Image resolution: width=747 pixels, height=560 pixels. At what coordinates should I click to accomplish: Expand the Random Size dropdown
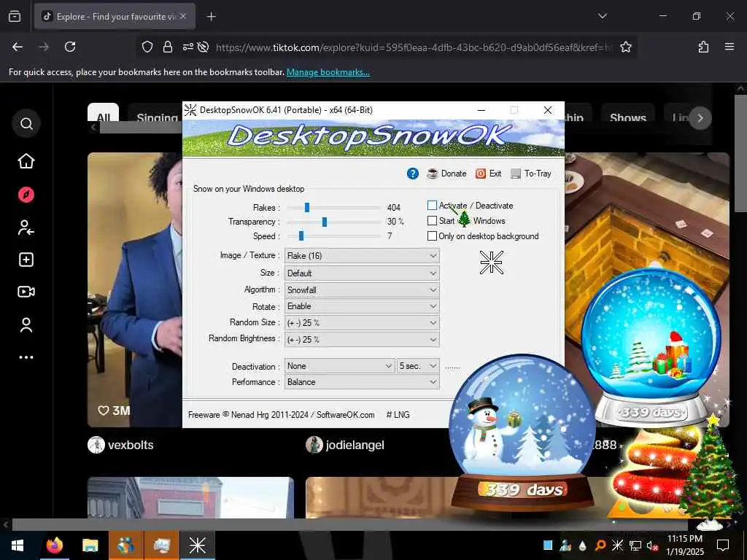[362, 323]
